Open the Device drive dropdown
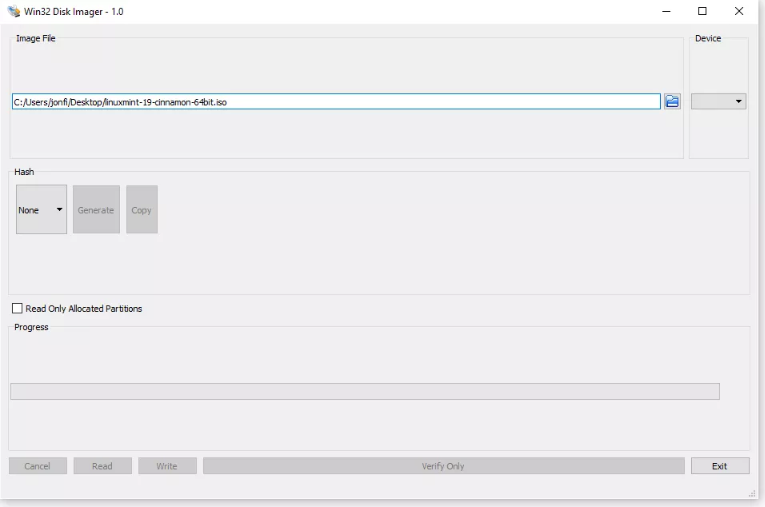The width and height of the screenshot is (765, 507). pyautogui.click(x=718, y=101)
